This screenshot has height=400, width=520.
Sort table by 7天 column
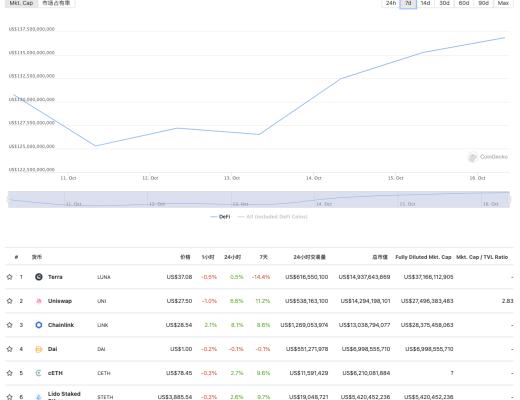(x=264, y=257)
